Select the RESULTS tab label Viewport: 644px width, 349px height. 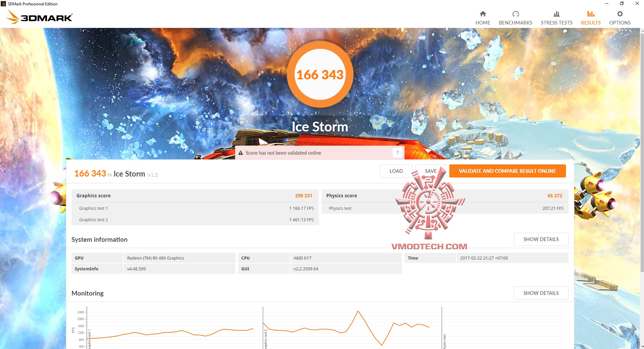click(x=591, y=23)
